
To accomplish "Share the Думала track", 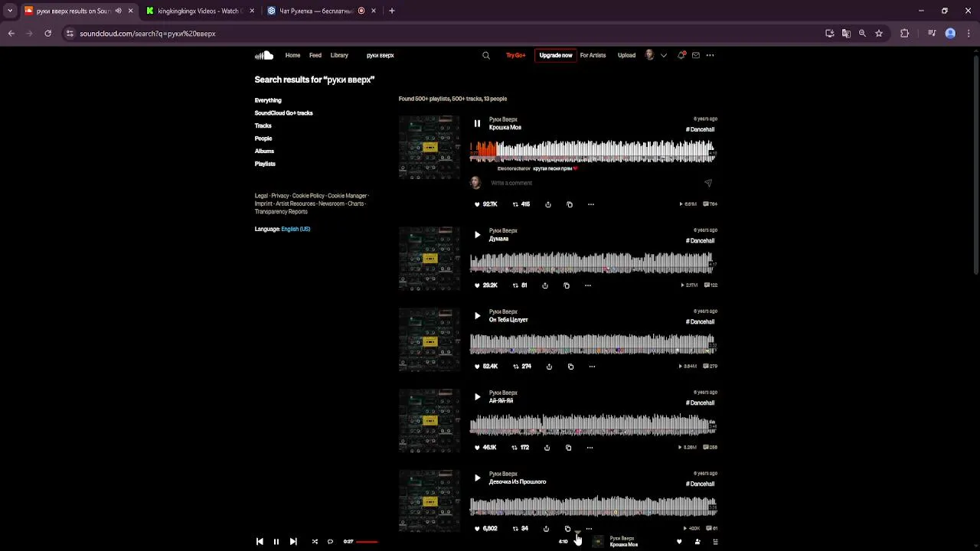I will pyautogui.click(x=545, y=285).
